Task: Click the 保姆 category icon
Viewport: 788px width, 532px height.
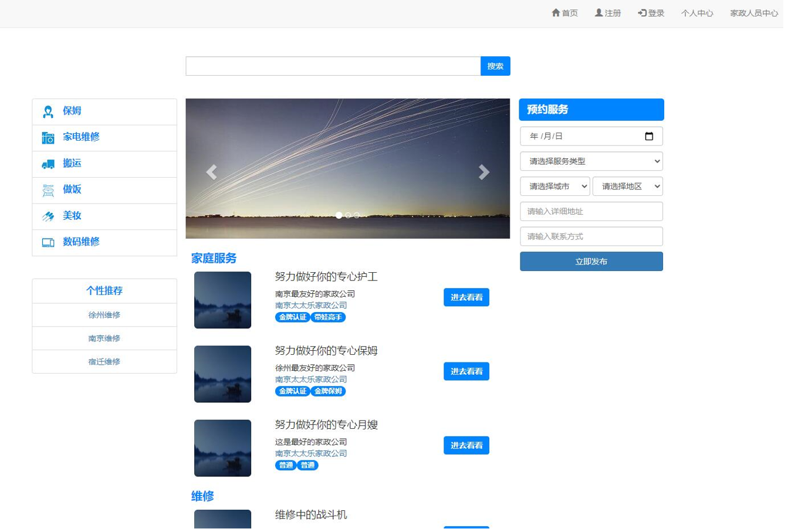Action: click(48, 112)
